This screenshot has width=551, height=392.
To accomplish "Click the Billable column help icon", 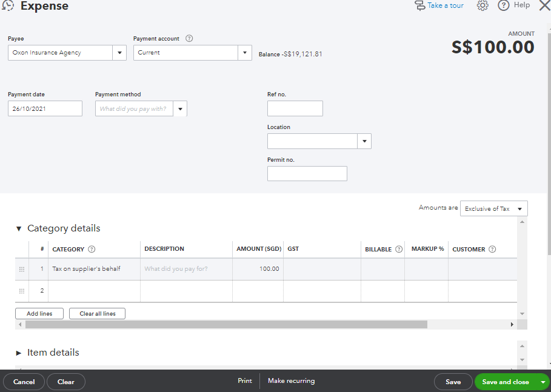I will (x=398, y=248).
